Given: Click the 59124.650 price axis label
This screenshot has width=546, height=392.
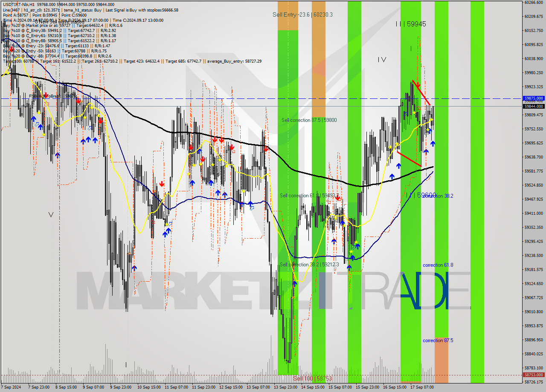Looking at the screenshot, I should (x=534, y=283).
